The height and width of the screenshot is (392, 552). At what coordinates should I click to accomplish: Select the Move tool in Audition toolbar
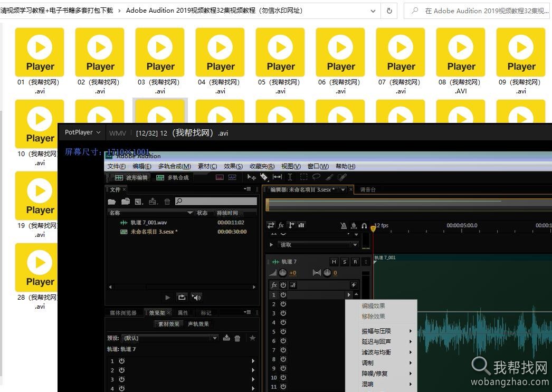251,177
